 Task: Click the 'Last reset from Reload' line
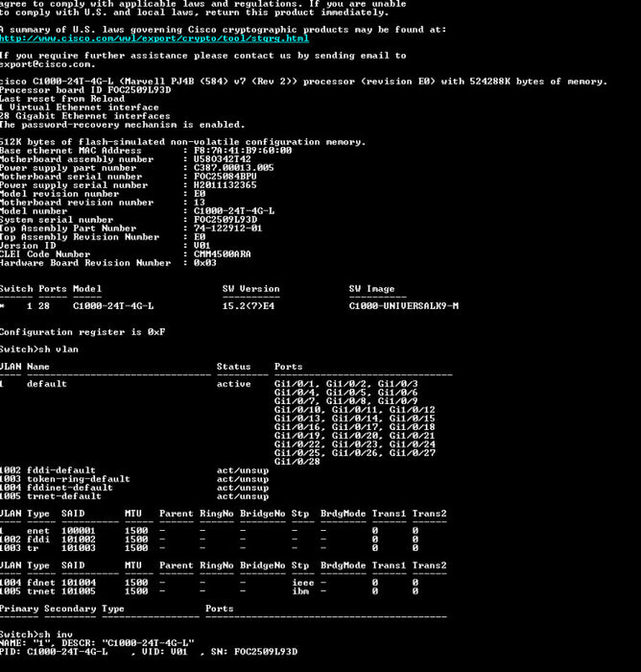[62, 99]
